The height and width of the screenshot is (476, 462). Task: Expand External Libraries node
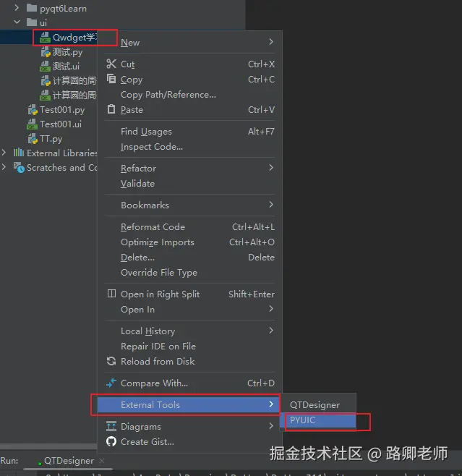[x=4, y=153]
